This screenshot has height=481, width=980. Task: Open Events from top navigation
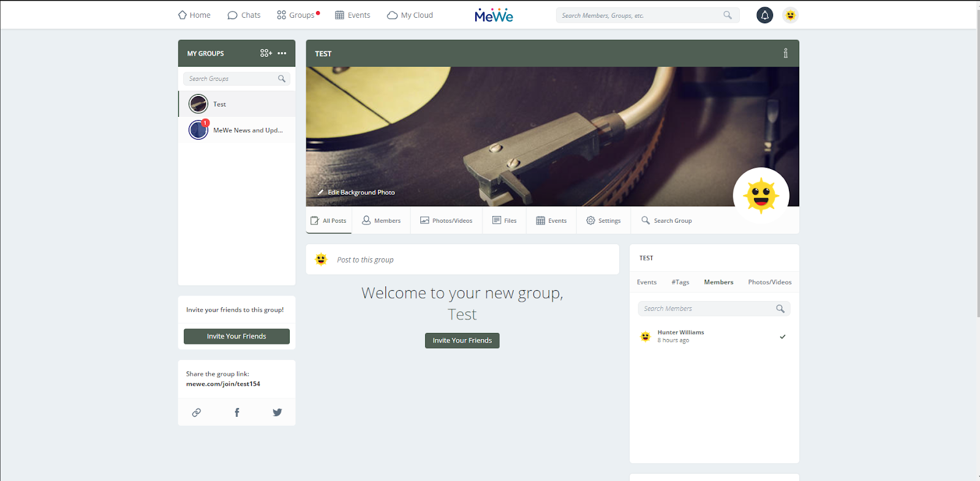[x=352, y=15]
